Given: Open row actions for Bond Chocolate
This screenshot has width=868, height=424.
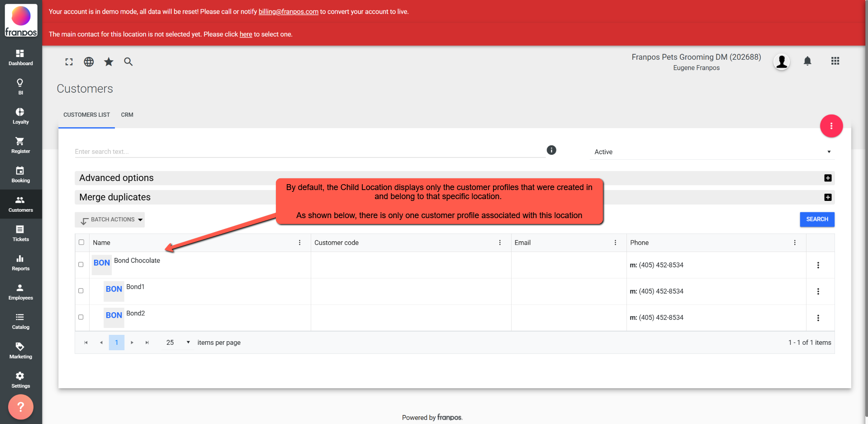Looking at the screenshot, I should pos(818,265).
